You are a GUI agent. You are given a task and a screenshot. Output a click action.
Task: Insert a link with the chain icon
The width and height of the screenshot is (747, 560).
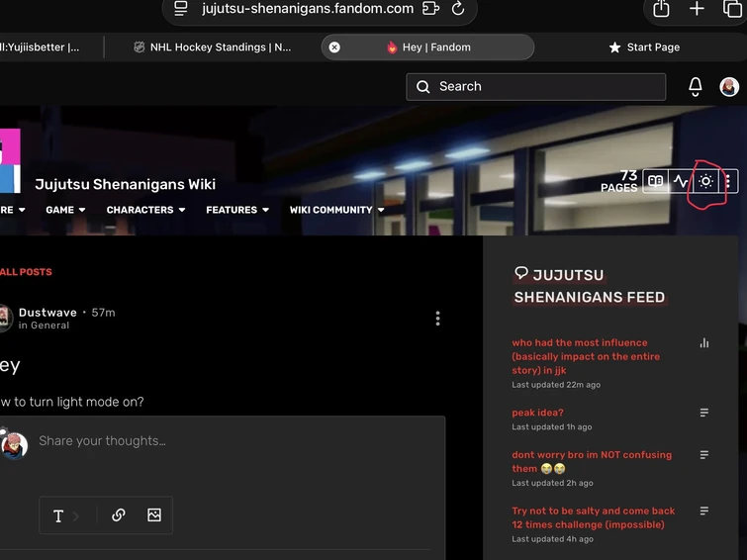[x=118, y=514]
